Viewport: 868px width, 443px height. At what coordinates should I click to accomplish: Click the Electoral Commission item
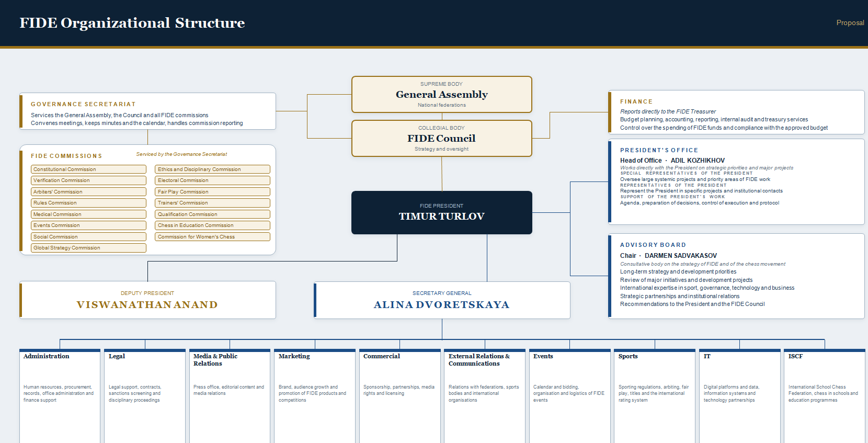click(212, 180)
